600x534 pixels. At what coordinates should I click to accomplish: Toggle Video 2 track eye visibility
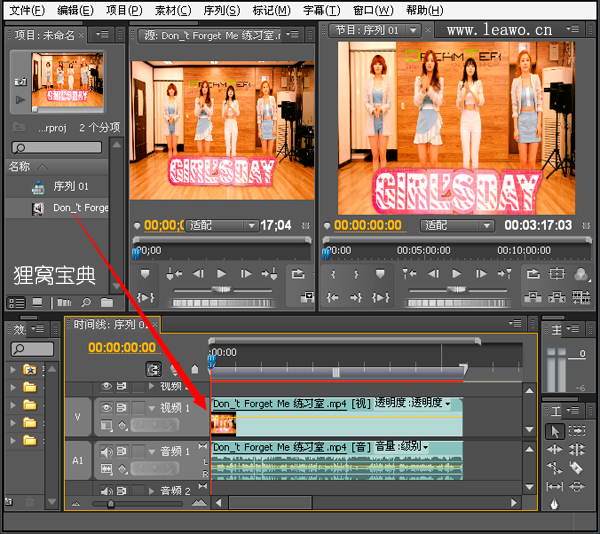pos(106,386)
